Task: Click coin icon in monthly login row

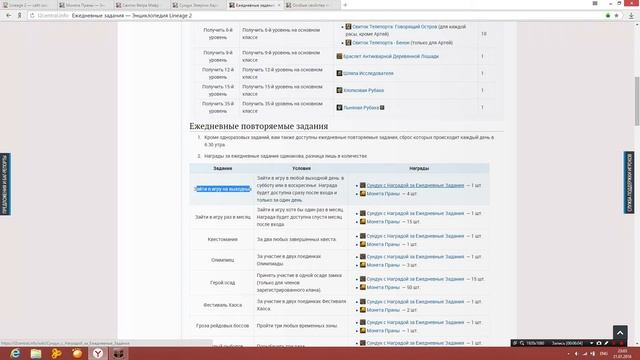Action: [362, 222]
